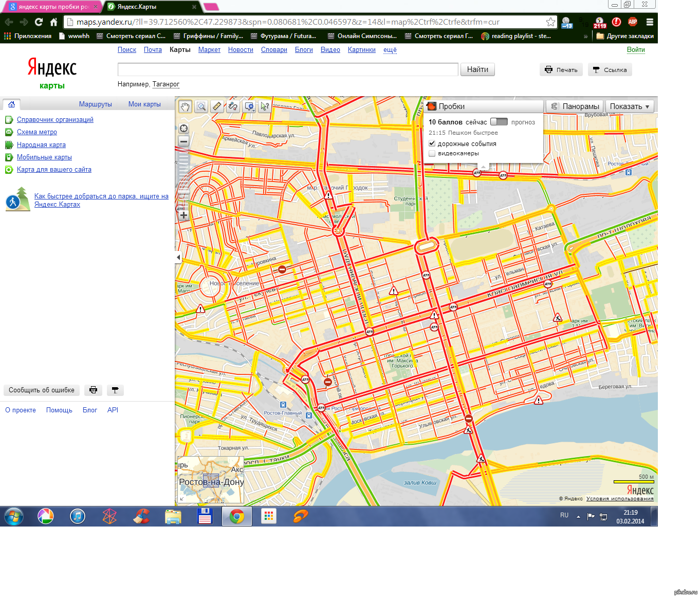Expand the Показать dropdown

[630, 106]
